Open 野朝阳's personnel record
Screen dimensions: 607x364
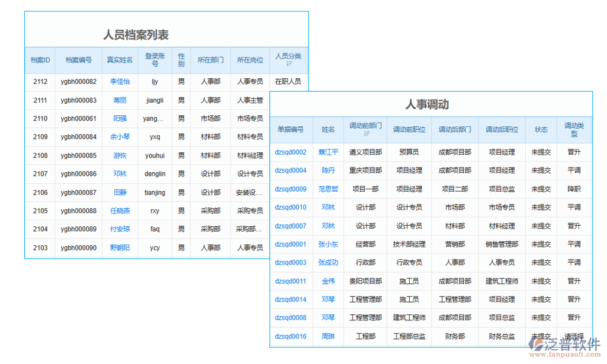(x=120, y=248)
